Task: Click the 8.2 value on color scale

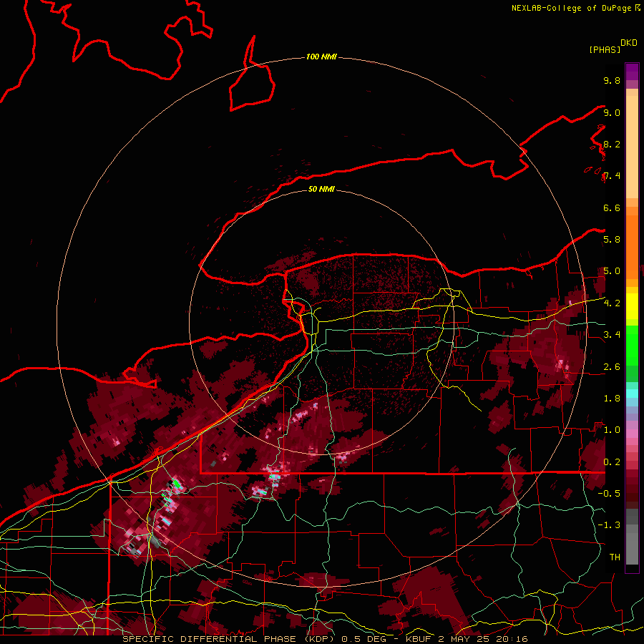Action: point(612,144)
